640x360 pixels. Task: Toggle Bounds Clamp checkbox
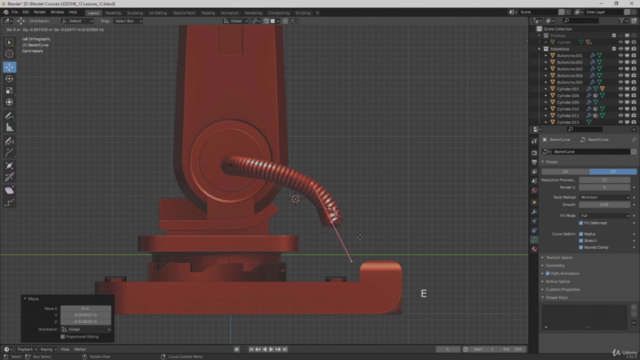pyautogui.click(x=581, y=247)
